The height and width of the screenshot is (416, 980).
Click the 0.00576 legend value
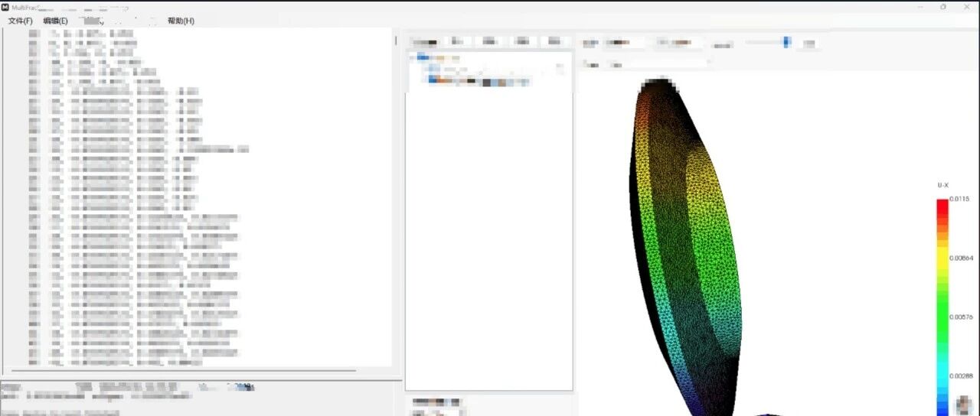(962, 317)
